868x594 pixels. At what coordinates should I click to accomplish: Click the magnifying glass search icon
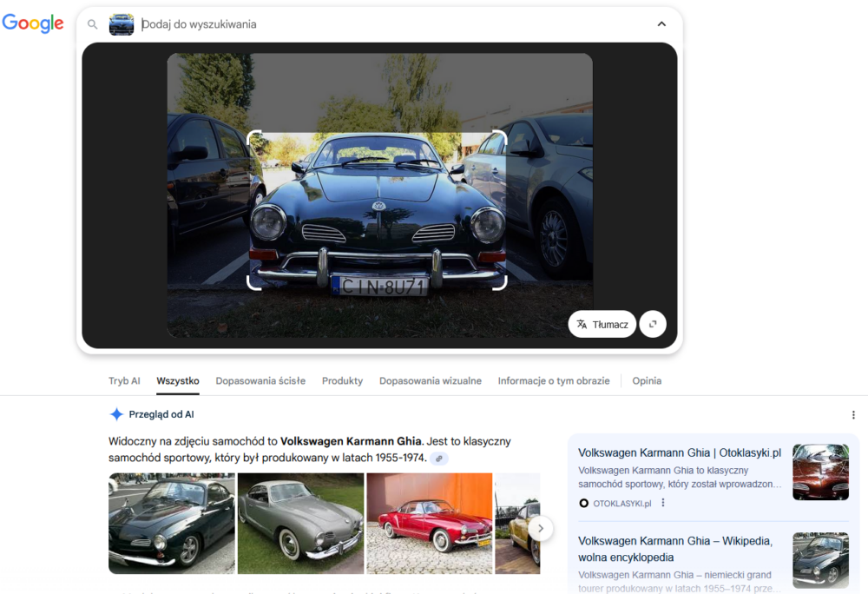93,24
